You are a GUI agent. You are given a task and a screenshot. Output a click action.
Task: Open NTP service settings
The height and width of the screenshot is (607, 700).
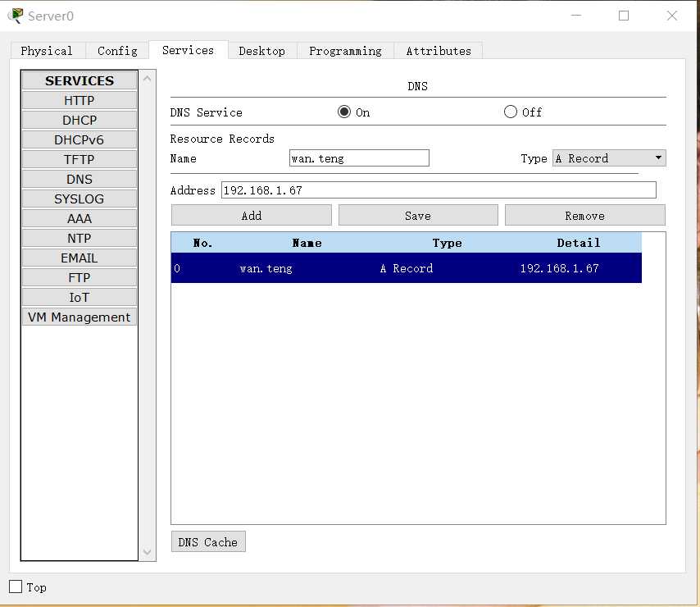79,238
